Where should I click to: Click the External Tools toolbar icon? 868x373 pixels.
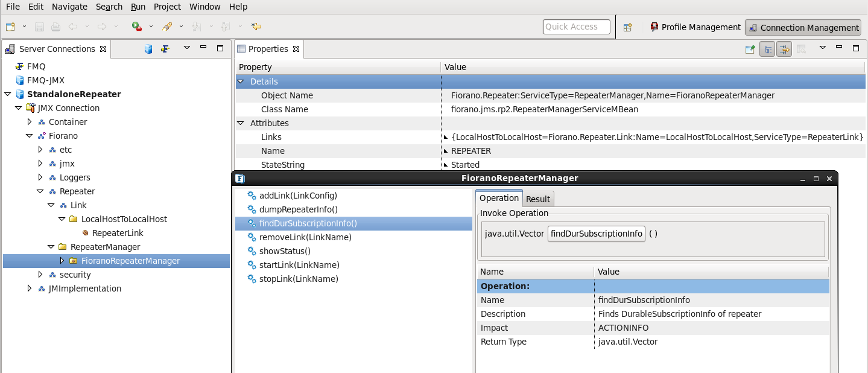[167, 27]
